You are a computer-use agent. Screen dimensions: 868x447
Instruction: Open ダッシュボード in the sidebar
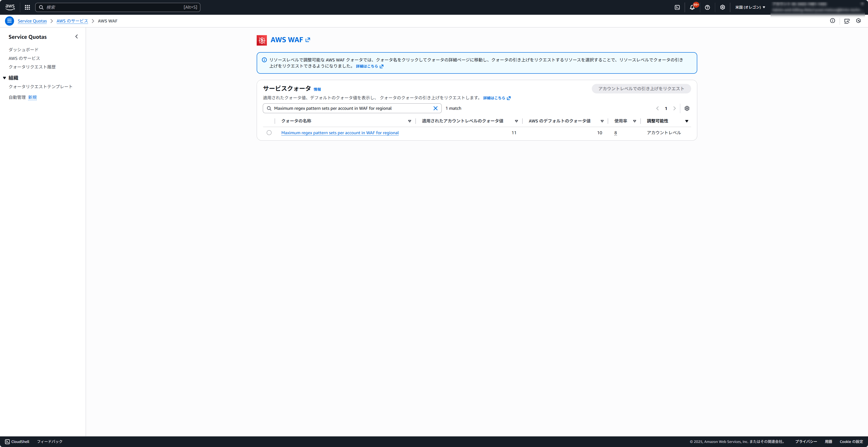(x=24, y=50)
